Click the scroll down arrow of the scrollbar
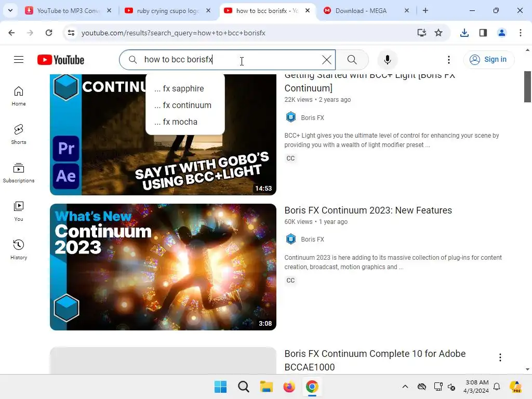 coord(527,369)
